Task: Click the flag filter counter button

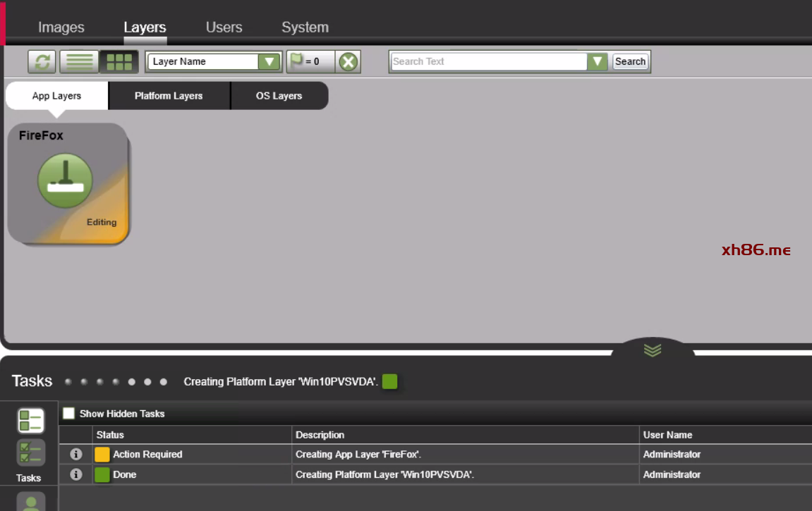Action: point(309,62)
